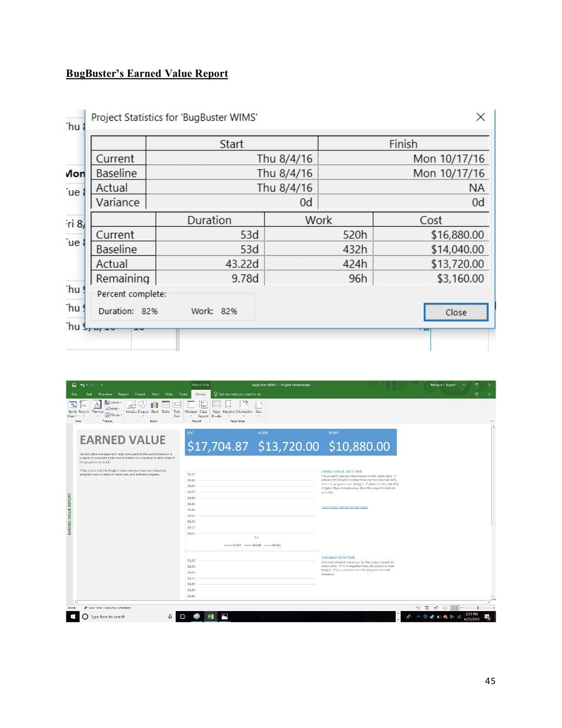Close the Project Statistics dialog with Close button
The height and width of the screenshot is (728, 562).
coord(456,312)
